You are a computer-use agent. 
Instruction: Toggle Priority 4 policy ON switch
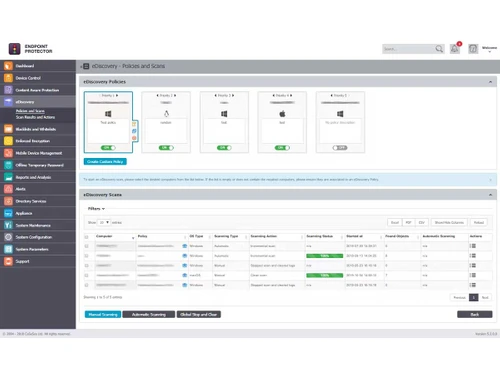(282, 148)
